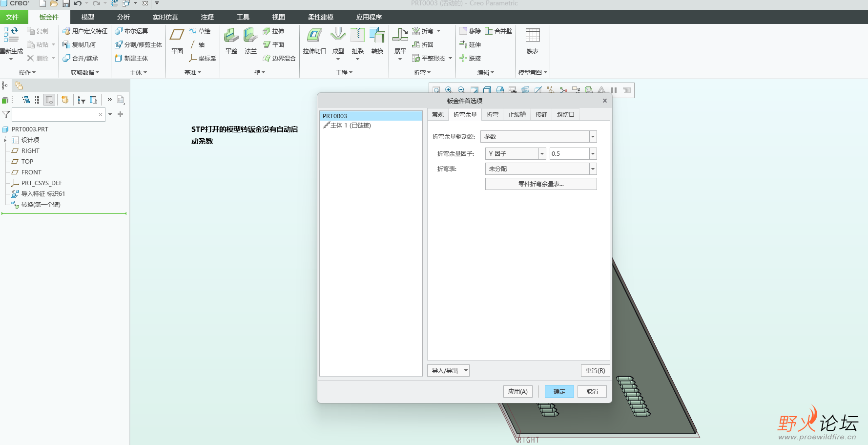The width and height of the screenshot is (868, 445).
Task: Toggle tree columns display button
Action: (x=49, y=100)
